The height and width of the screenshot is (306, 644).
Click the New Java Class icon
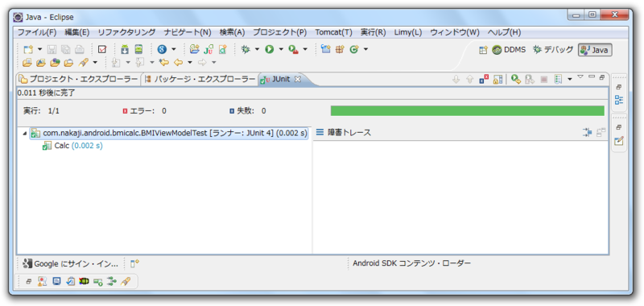[354, 49]
